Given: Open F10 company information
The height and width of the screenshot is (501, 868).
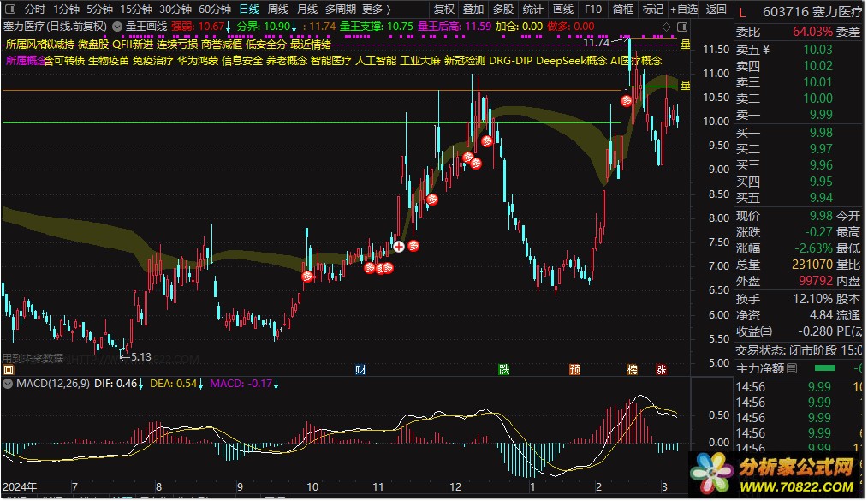Looking at the screenshot, I should pos(593,9).
